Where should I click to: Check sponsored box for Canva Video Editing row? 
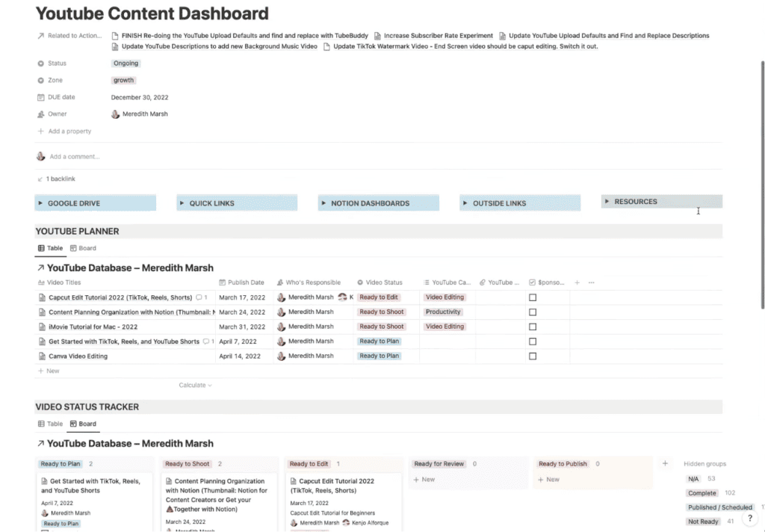(x=533, y=356)
